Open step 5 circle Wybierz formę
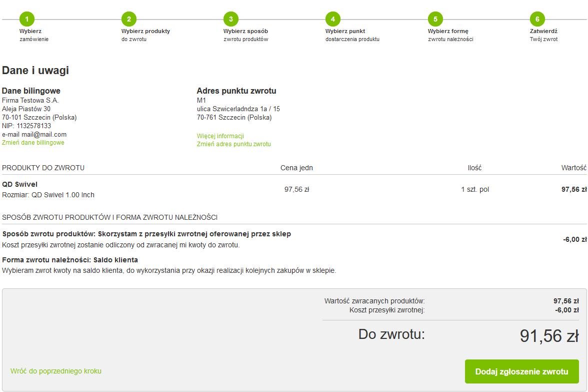The width and height of the screenshot is (588, 392). (x=435, y=20)
